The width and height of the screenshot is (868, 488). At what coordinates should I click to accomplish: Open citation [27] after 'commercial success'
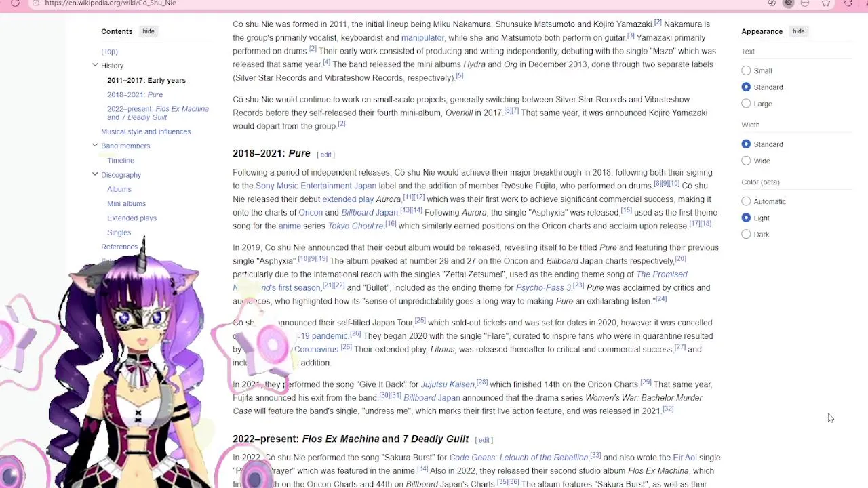pyautogui.click(x=680, y=347)
